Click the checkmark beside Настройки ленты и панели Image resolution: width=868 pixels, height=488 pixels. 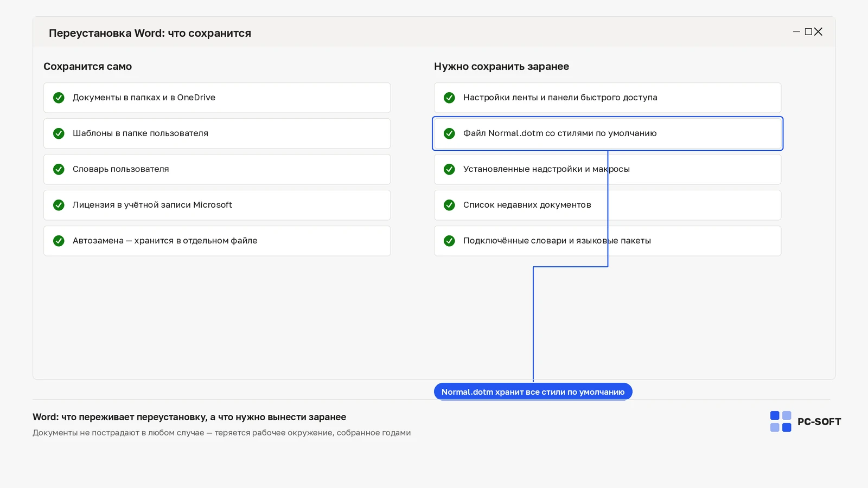(x=449, y=98)
